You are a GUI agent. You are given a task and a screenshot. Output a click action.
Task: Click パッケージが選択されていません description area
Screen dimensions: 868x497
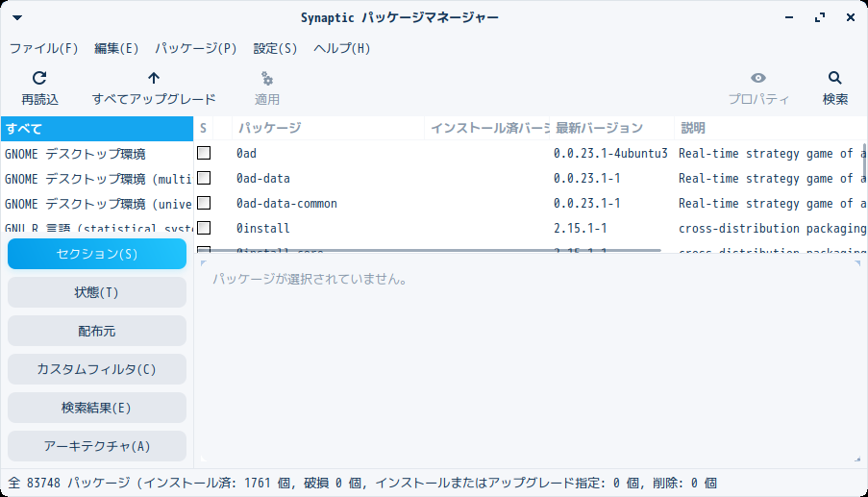coord(310,279)
